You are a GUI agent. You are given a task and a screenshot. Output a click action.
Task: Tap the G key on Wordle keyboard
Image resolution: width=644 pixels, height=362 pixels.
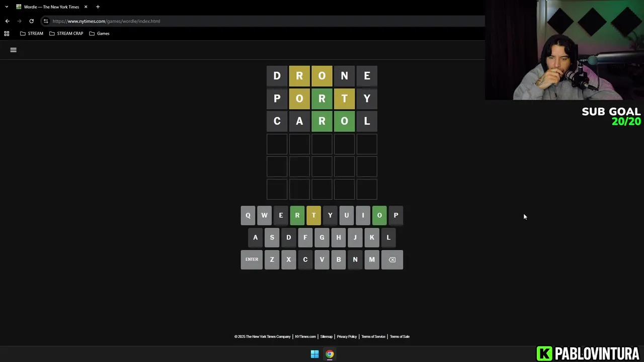[322, 237]
